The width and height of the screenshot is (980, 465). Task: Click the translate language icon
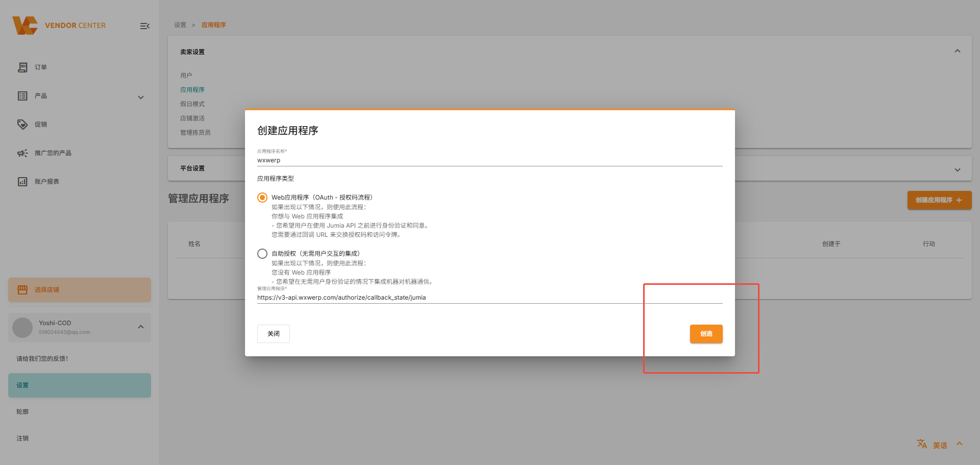tap(921, 444)
